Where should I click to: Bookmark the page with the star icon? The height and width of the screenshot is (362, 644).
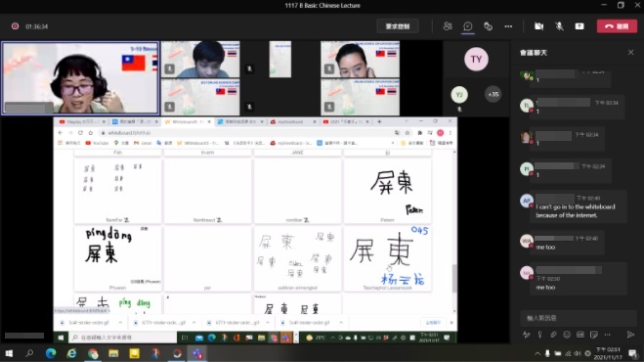pos(408,133)
